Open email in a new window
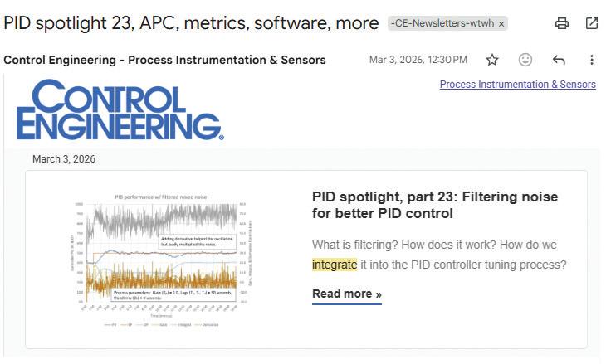Image resolution: width=606 pixels, height=364 pixels. click(x=592, y=23)
